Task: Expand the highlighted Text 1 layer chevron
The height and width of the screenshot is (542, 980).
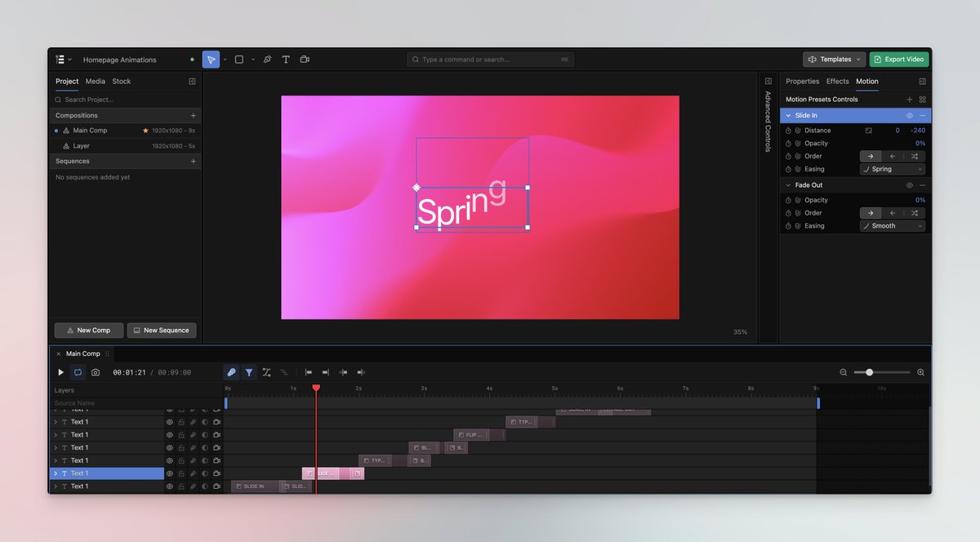Action: 56,473
